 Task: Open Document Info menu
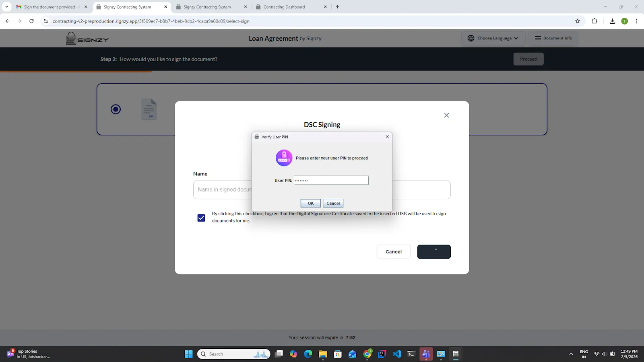click(553, 38)
